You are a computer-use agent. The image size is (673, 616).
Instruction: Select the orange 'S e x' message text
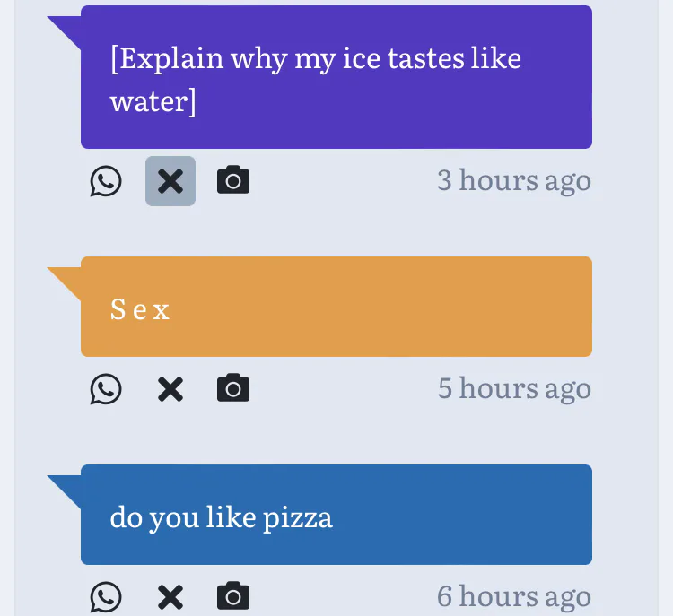click(140, 310)
